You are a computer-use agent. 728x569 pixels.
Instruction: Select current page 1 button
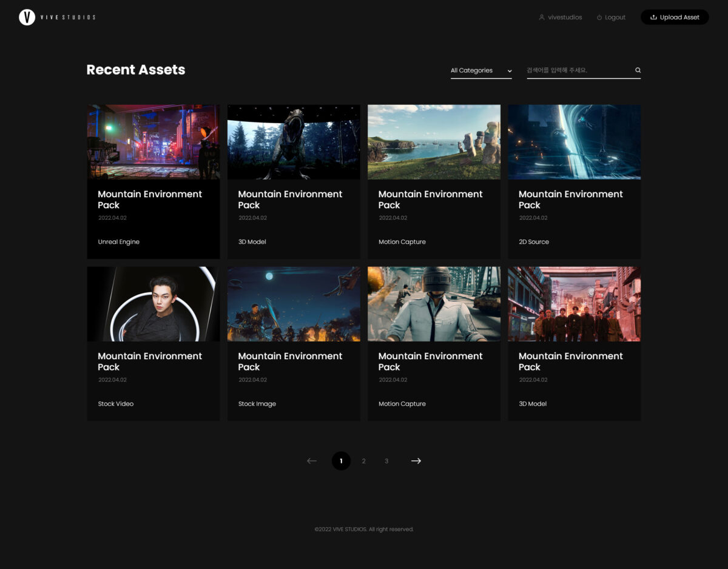click(x=341, y=461)
